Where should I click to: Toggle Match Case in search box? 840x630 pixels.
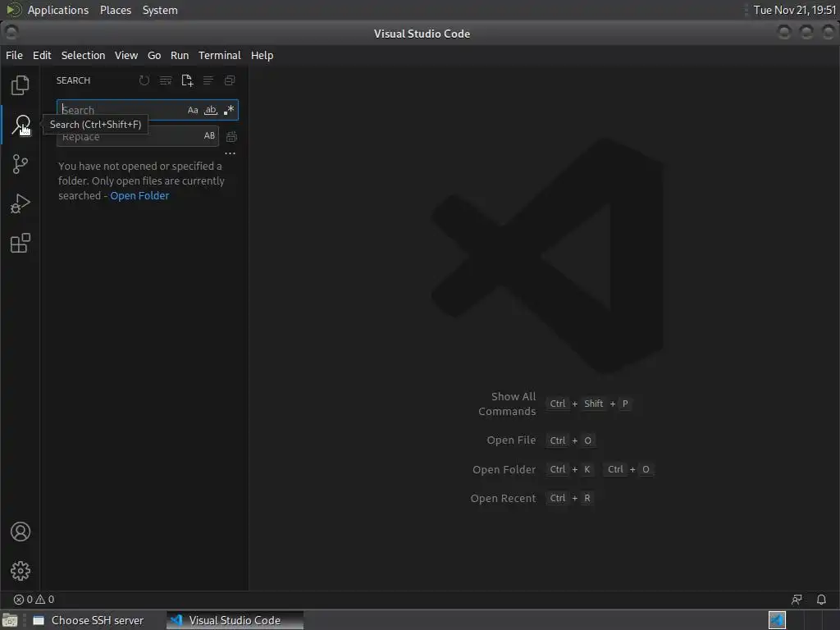coord(193,111)
